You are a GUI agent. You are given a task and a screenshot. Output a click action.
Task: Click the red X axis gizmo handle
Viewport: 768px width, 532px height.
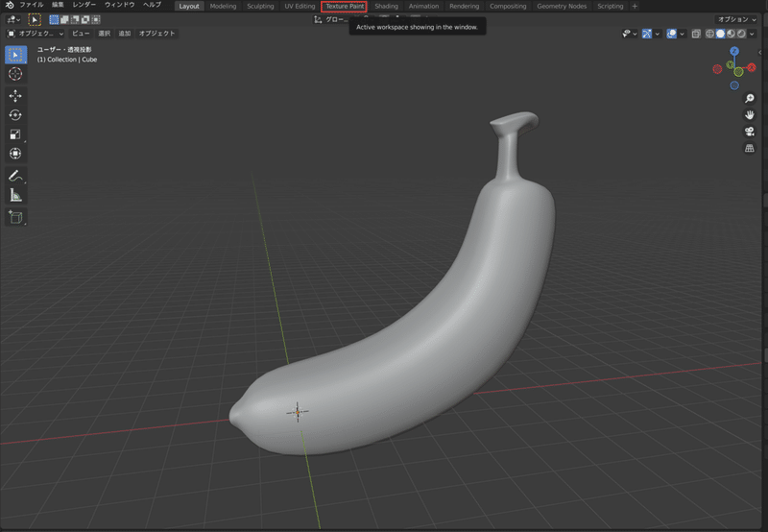point(752,68)
